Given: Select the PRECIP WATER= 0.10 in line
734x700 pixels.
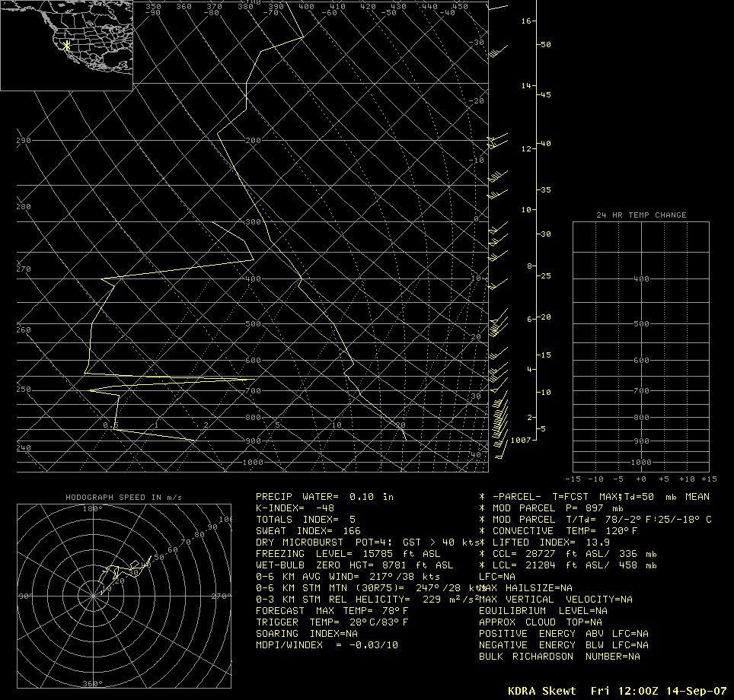Looking at the screenshot, I should (x=325, y=497).
